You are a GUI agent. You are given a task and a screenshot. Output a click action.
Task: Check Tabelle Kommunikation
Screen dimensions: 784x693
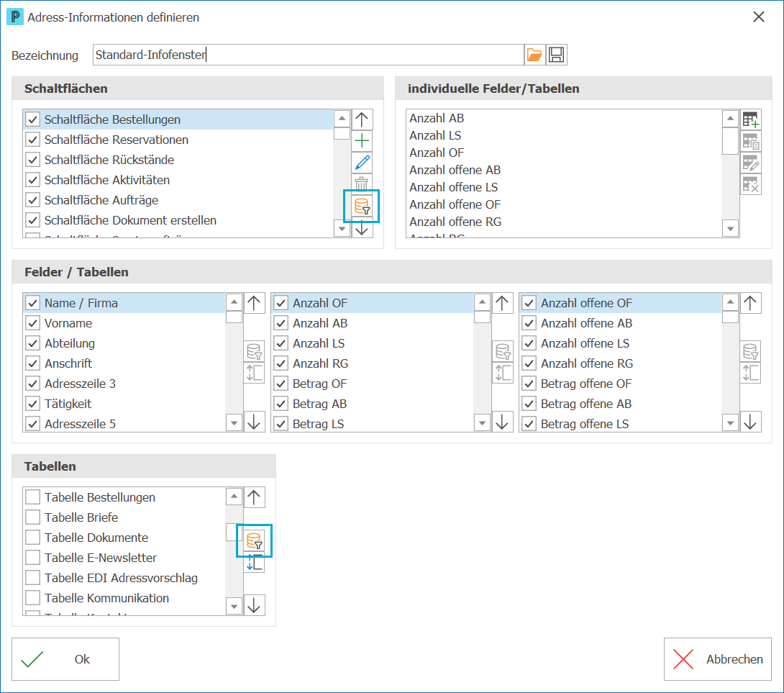tap(33, 598)
